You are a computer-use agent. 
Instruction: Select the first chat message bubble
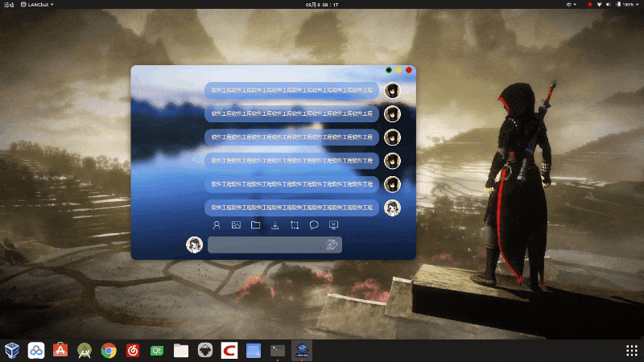(x=291, y=90)
